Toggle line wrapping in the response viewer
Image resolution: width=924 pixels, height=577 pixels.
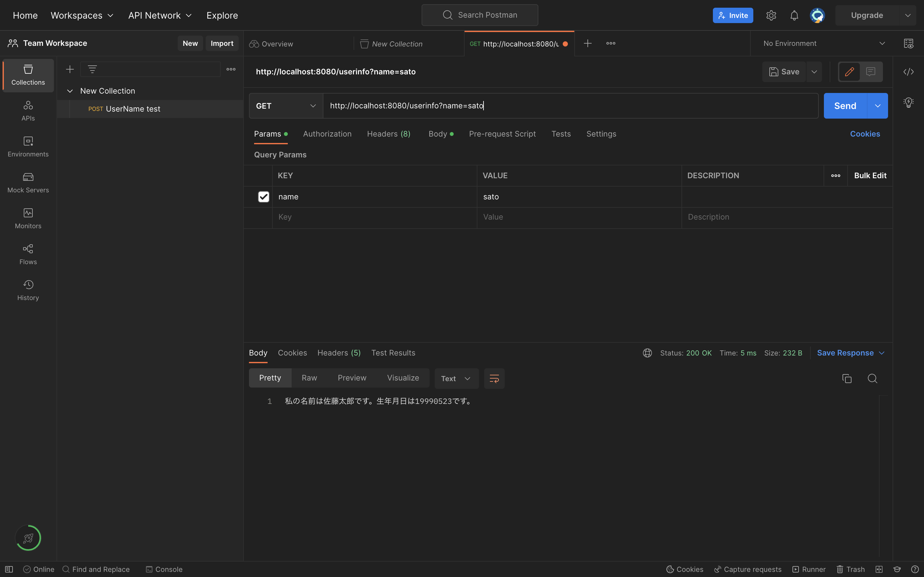click(x=494, y=378)
